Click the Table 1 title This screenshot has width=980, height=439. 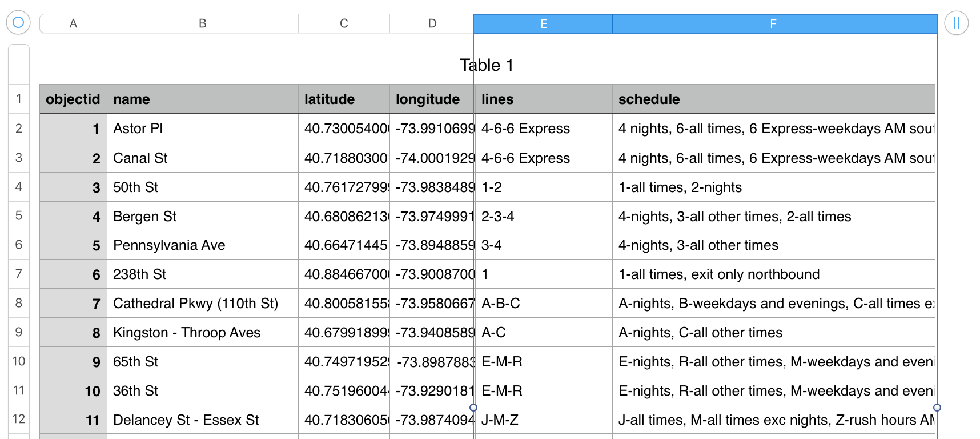point(487,65)
